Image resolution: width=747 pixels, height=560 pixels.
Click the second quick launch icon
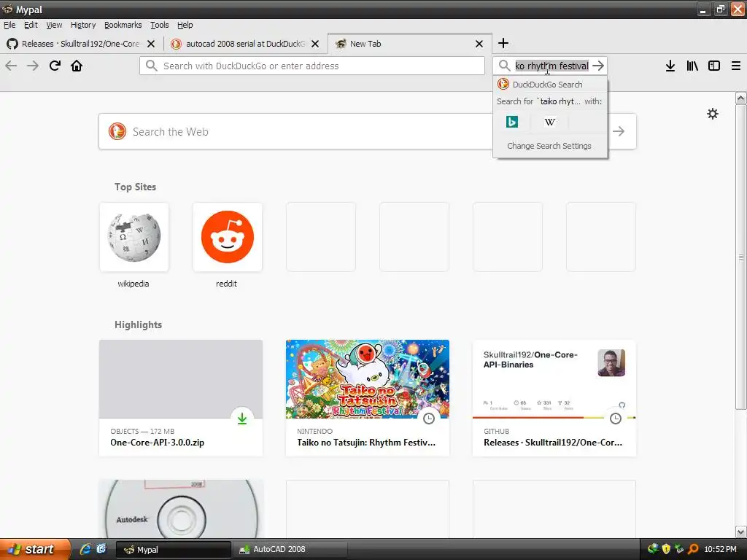click(x=101, y=549)
